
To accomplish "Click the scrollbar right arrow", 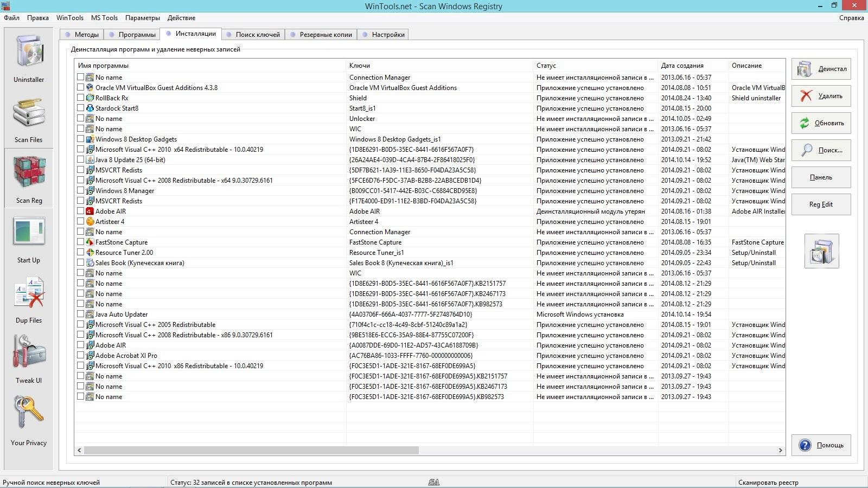I will pos(781,450).
